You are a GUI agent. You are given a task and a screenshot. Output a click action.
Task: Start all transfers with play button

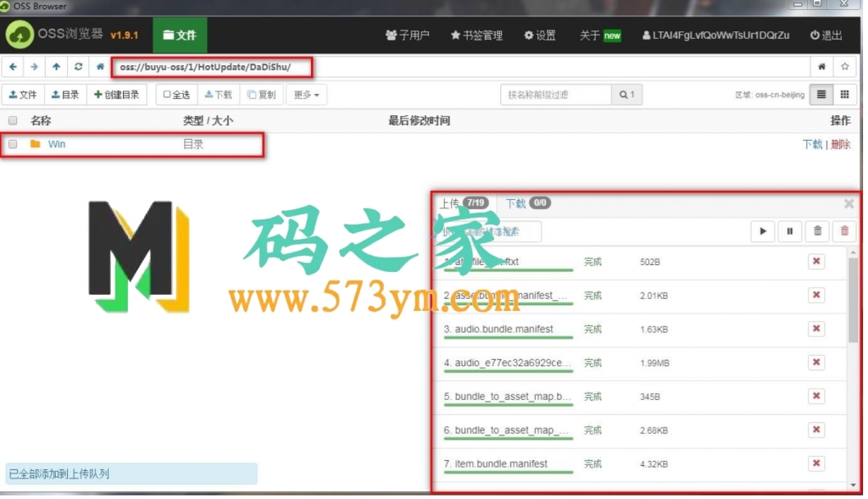(762, 231)
